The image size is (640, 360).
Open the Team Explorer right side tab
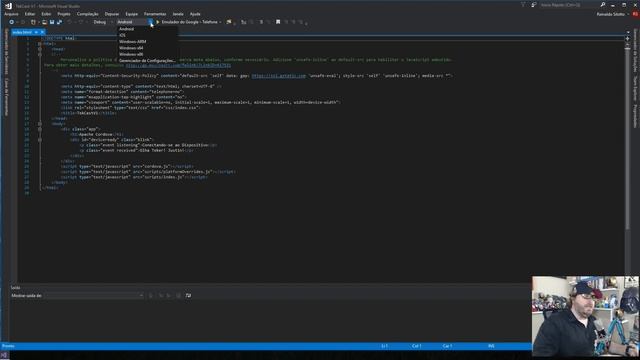635,89
